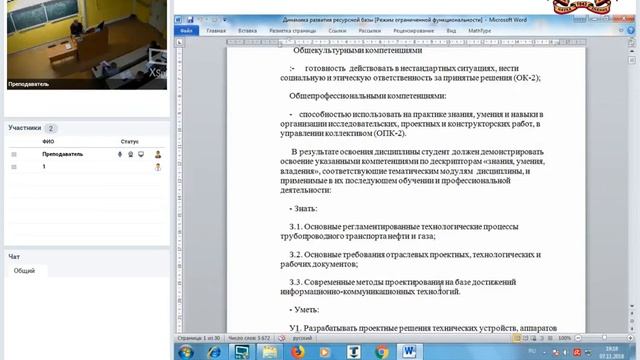Click the Уметь: bullet line in document
The height and width of the screenshot is (360, 640).
(304, 310)
